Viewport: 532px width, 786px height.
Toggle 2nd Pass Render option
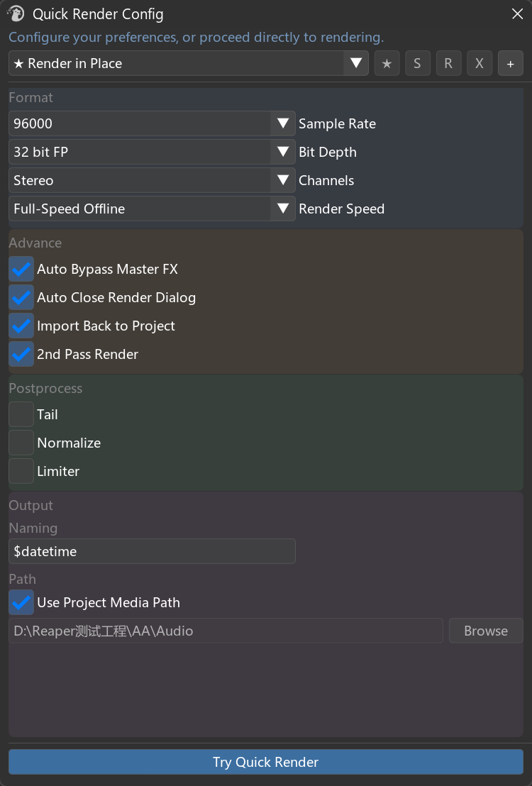[21, 355]
